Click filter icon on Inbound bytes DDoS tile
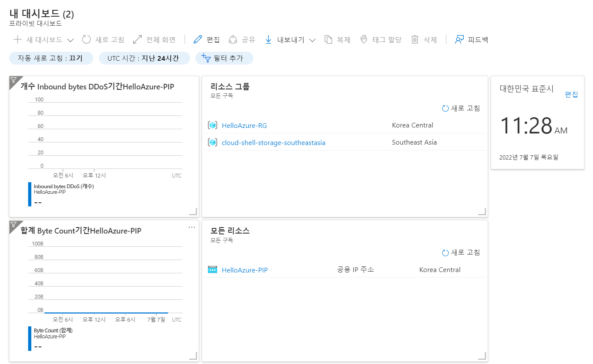Viewport: 593px width, 364px height. [x=13, y=80]
